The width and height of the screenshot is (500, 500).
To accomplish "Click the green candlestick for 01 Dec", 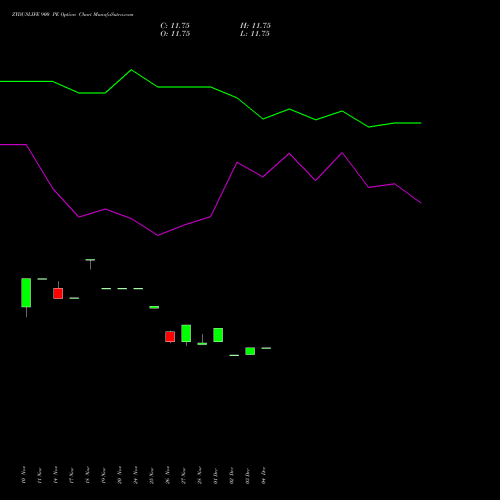I will tap(218, 335).
